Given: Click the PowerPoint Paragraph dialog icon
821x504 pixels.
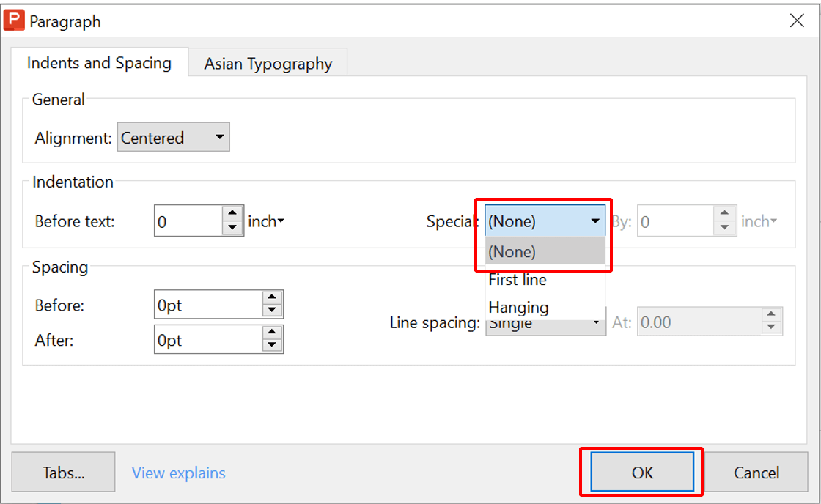Looking at the screenshot, I should pyautogui.click(x=12, y=21).
